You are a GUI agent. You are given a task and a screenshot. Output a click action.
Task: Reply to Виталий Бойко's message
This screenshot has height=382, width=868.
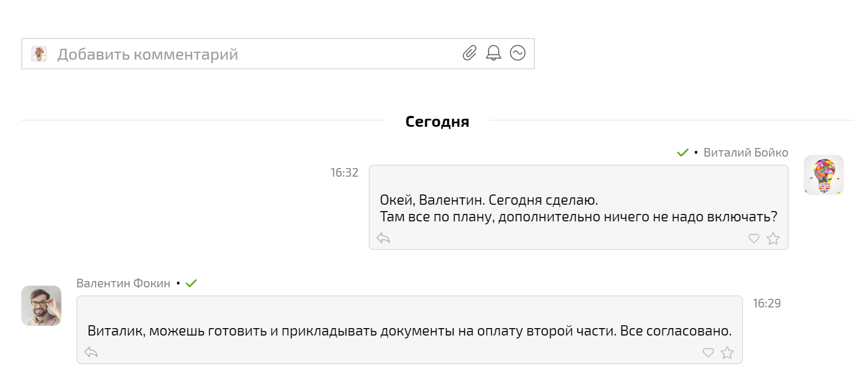tap(384, 238)
